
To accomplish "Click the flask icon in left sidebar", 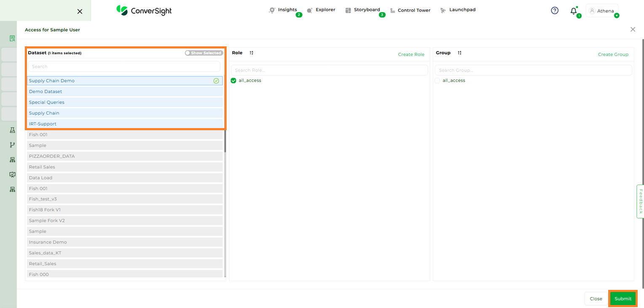I will coord(13,130).
